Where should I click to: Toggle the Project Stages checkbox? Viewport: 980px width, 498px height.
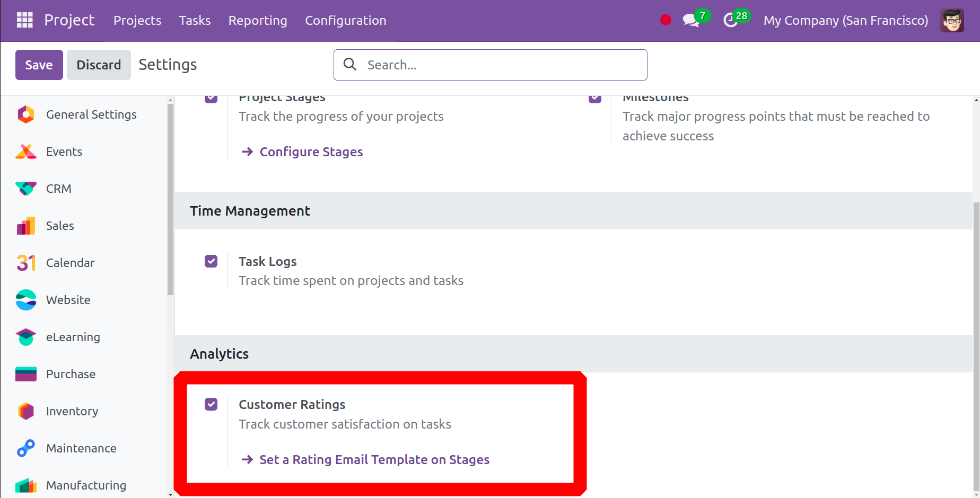click(x=211, y=99)
